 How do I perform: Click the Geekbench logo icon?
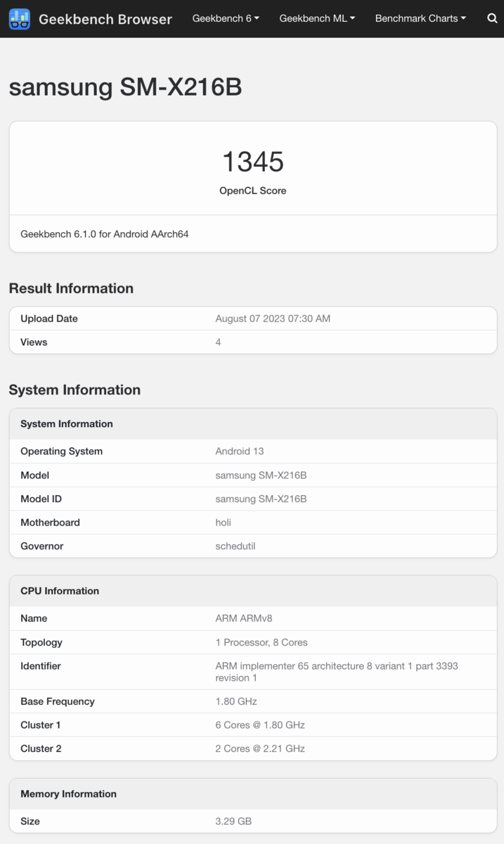pyautogui.click(x=20, y=19)
